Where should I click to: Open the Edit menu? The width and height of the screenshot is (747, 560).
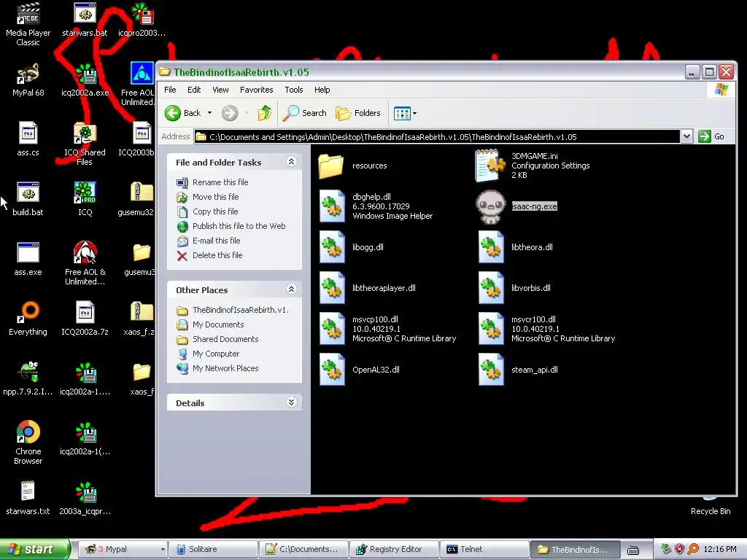[194, 90]
